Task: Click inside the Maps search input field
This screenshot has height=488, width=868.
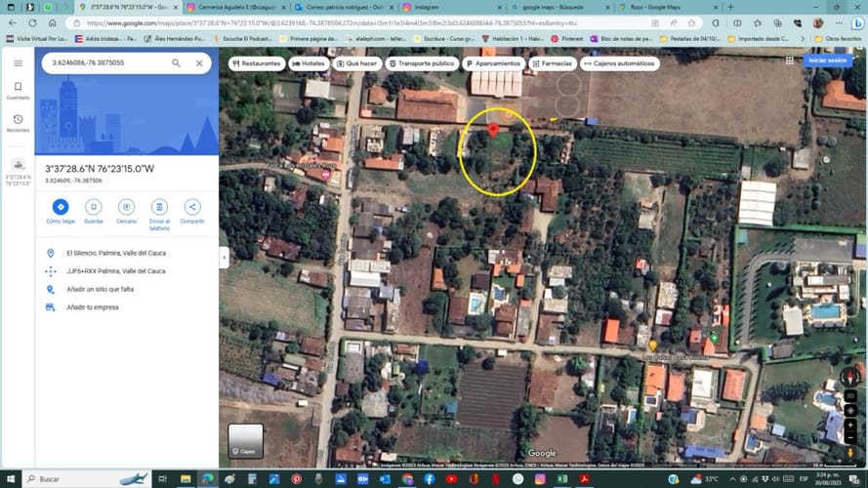Action: (x=108, y=63)
